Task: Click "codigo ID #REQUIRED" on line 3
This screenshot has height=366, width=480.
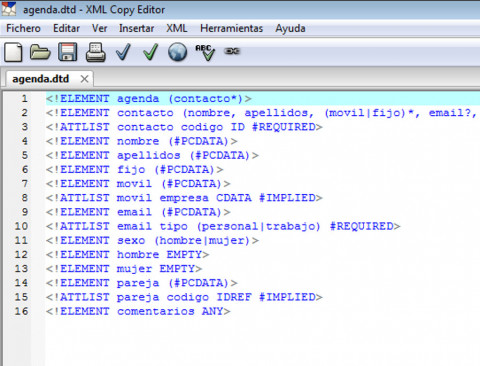Action: click(248, 127)
